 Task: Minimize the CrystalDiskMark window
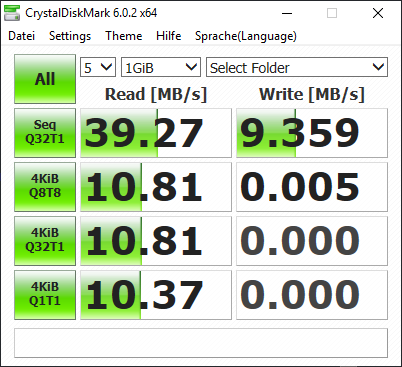tap(287, 13)
